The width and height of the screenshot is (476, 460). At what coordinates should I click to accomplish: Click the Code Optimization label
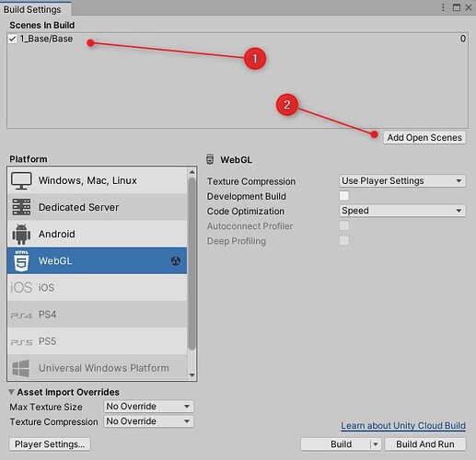click(246, 211)
